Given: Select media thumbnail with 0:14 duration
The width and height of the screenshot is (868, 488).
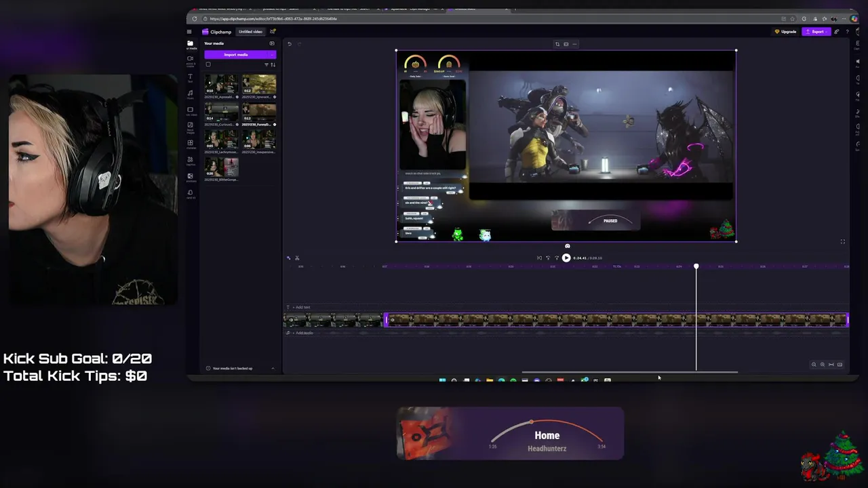Looking at the screenshot, I should (x=222, y=113).
